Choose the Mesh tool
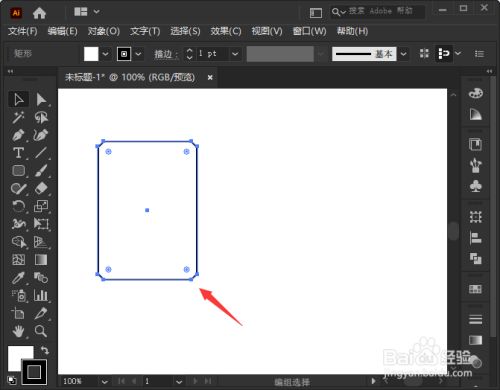Viewport: 500px width, 390px height. 18,260
